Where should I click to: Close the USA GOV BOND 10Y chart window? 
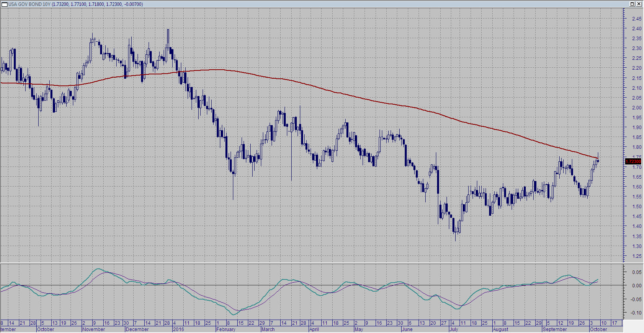coord(639,4)
